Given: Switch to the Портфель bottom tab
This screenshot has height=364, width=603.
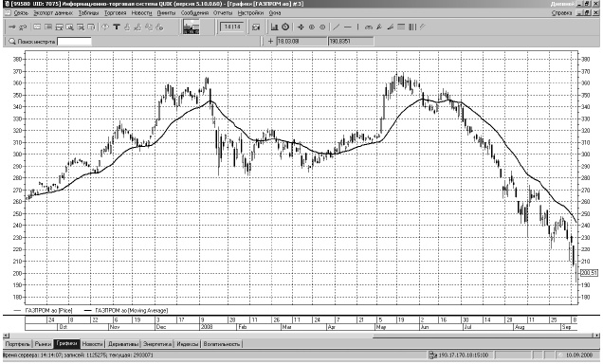Looking at the screenshot, I should pyautogui.click(x=18, y=344).
